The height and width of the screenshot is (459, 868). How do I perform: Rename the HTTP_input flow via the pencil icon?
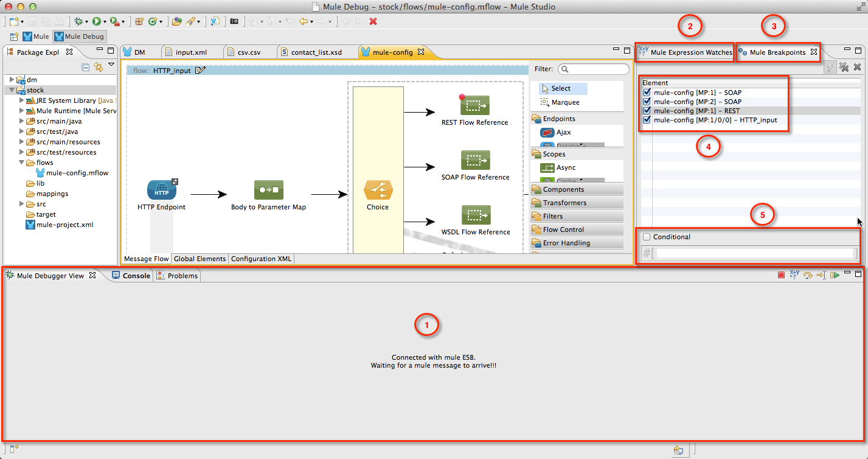(x=201, y=71)
